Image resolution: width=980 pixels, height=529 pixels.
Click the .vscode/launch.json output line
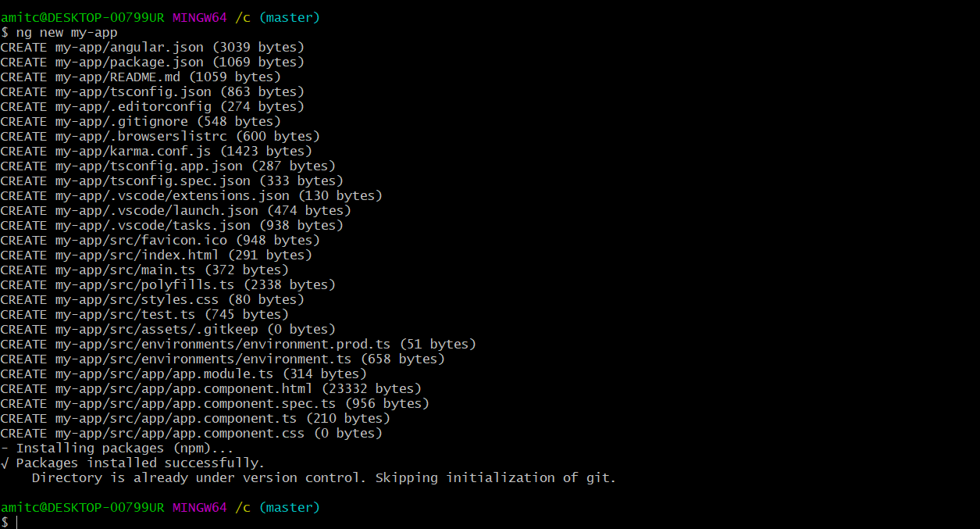176,210
